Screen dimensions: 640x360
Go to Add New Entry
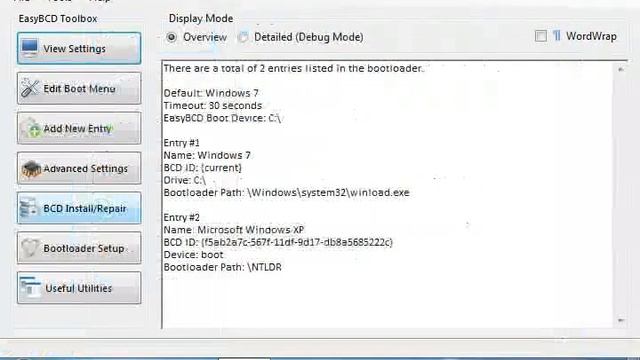(x=79, y=129)
